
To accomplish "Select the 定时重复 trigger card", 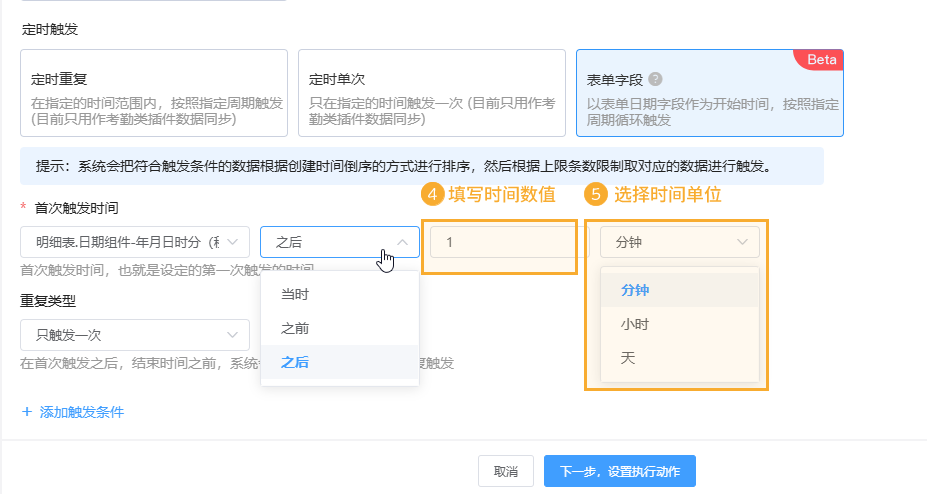I will point(153,93).
